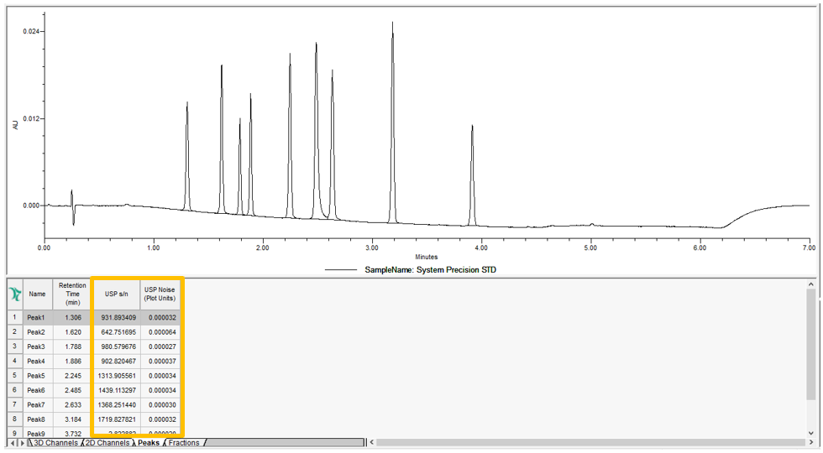Image resolution: width=823 pixels, height=453 pixels.
Task: Click the peaks table vertical scrollbar thumb
Action: click(x=812, y=344)
